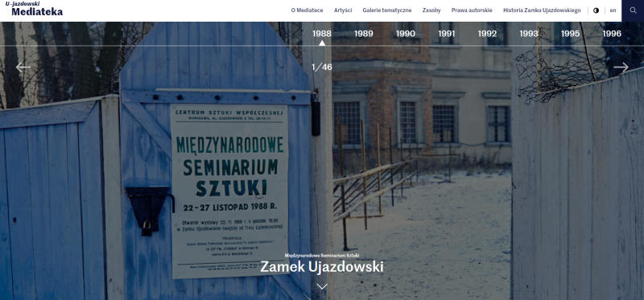Select year 1990 on timeline
644x300 pixels.
tap(406, 34)
